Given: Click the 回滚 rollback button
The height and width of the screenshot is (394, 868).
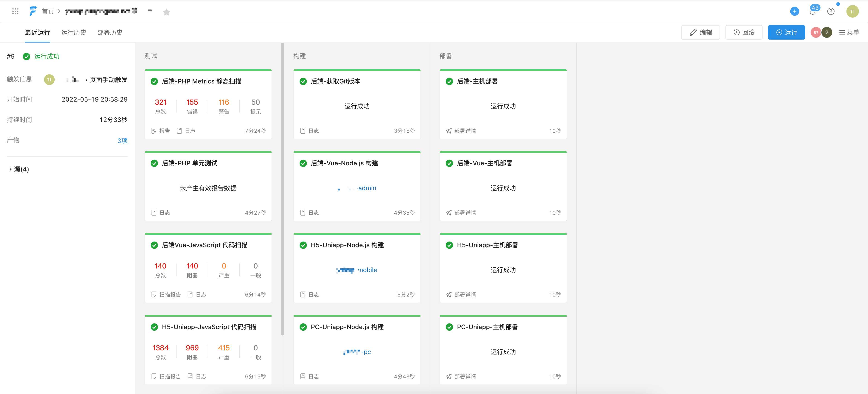Looking at the screenshot, I should (744, 32).
